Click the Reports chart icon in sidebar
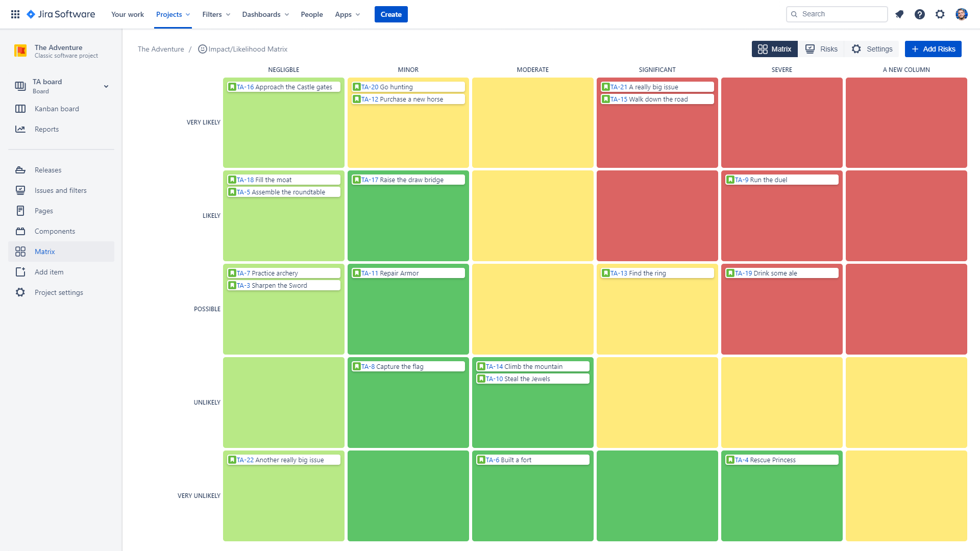Viewport: 980px width, 551px height. [x=20, y=129]
